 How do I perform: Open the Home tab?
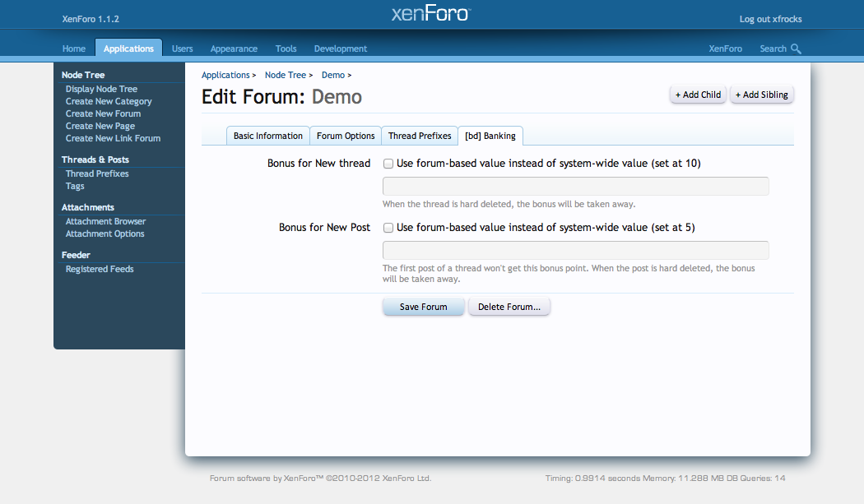click(74, 49)
